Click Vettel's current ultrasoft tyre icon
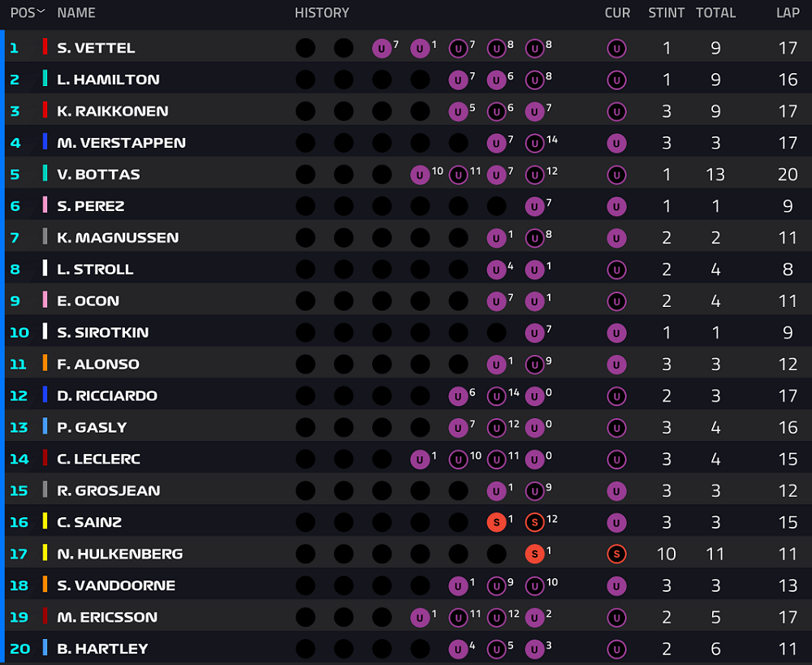 (616, 49)
